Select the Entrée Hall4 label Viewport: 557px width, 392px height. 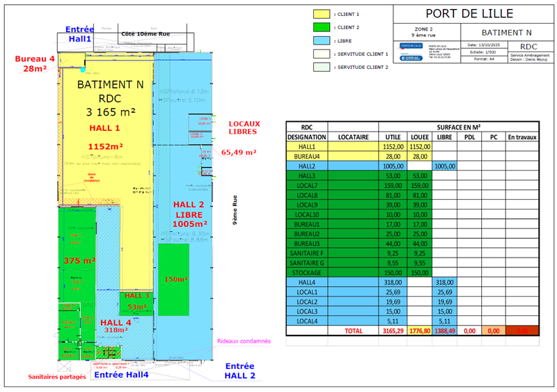click(121, 375)
